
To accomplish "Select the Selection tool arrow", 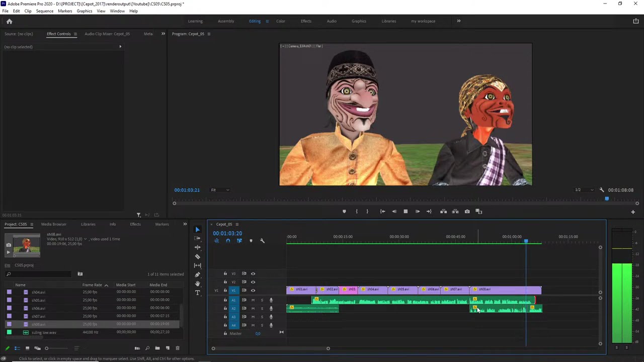I will click(x=197, y=229).
